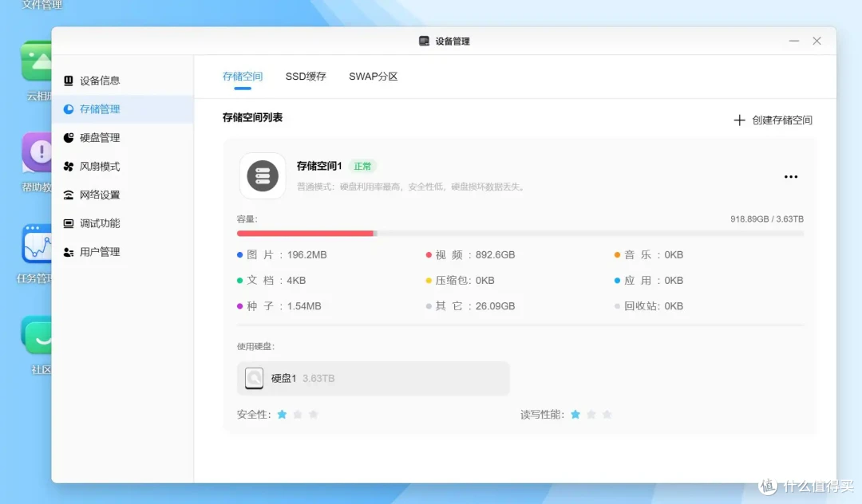Image resolution: width=862 pixels, height=504 pixels.
Task: Switch to the SSD缓存 tab
Action: pos(306,77)
